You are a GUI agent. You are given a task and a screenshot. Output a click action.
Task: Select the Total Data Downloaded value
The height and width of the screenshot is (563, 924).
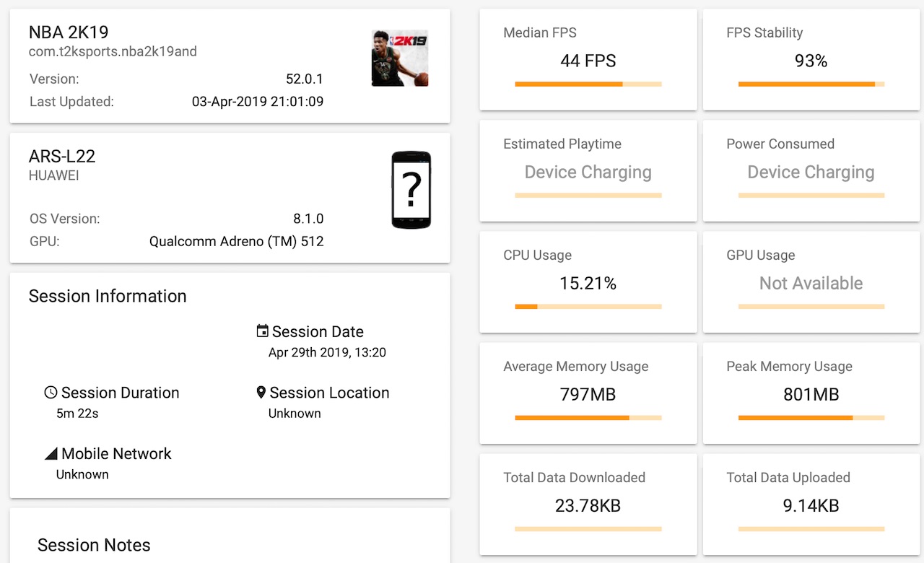[588, 506]
